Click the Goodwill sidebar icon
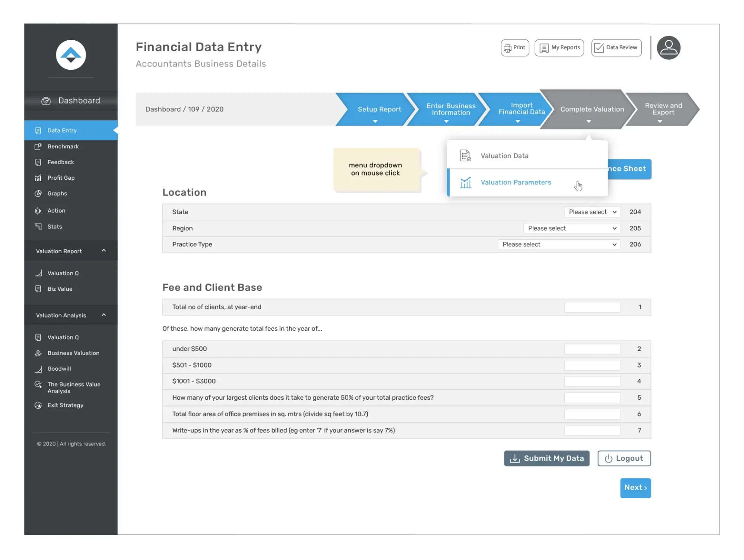744x560 pixels. 38,369
